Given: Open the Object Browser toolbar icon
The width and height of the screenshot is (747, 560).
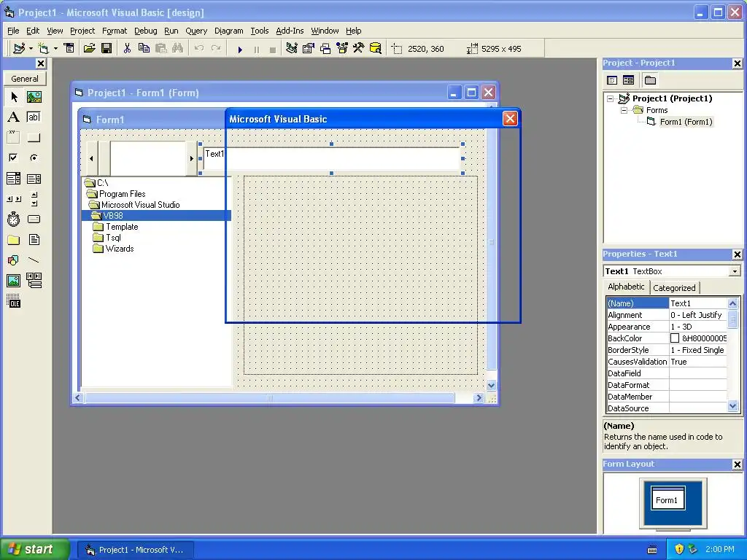Looking at the screenshot, I should tap(342, 49).
